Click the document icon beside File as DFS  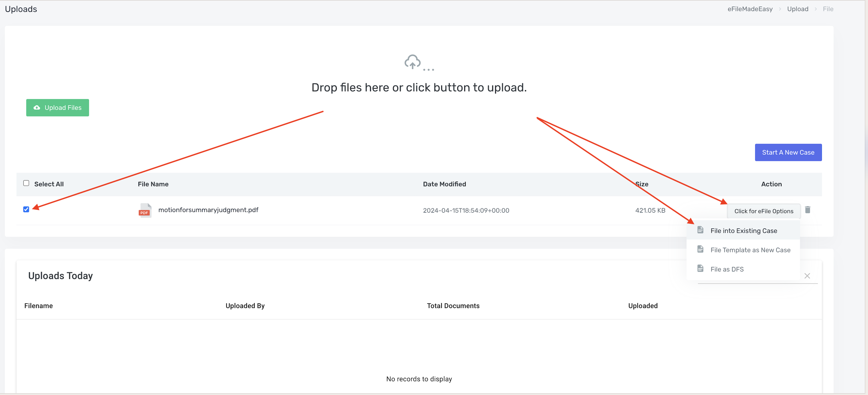click(x=700, y=269)
